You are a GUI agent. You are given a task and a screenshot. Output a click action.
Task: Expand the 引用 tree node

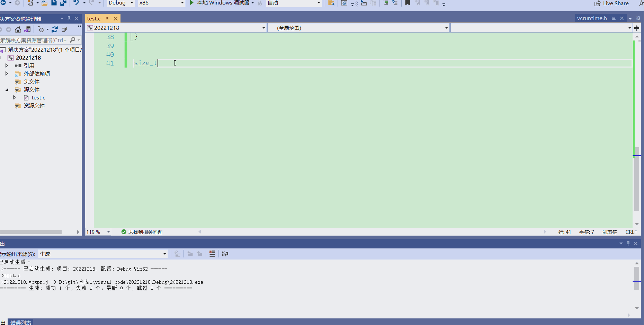(7, 65)
